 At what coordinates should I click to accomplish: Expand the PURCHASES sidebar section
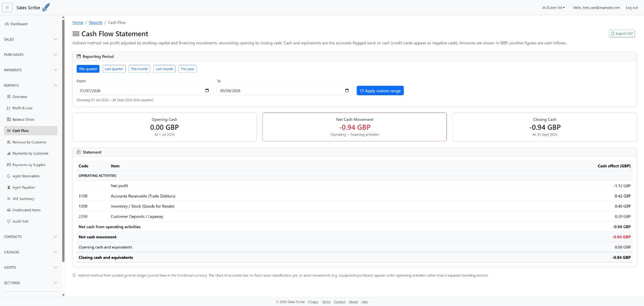(x=31, y=55)
